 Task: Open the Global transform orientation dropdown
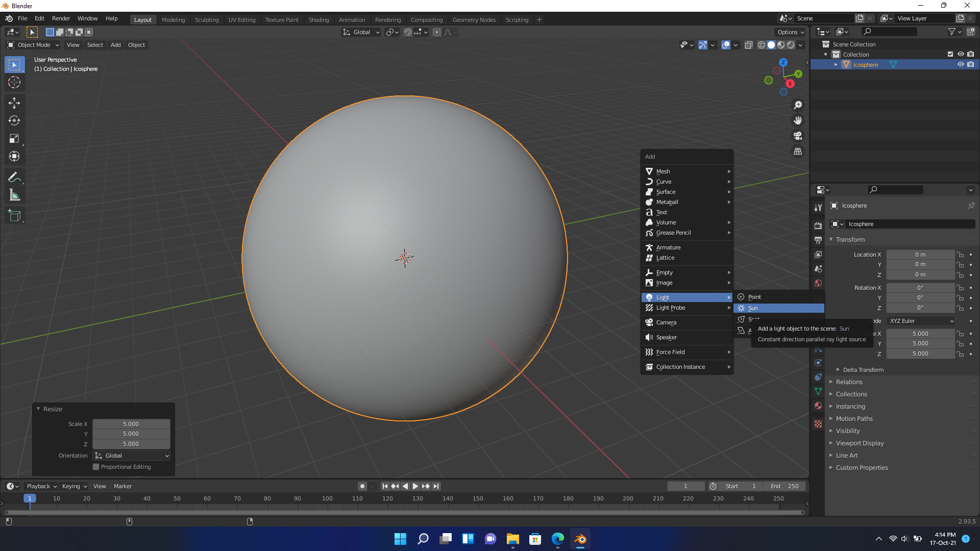(x=361, y=32)
